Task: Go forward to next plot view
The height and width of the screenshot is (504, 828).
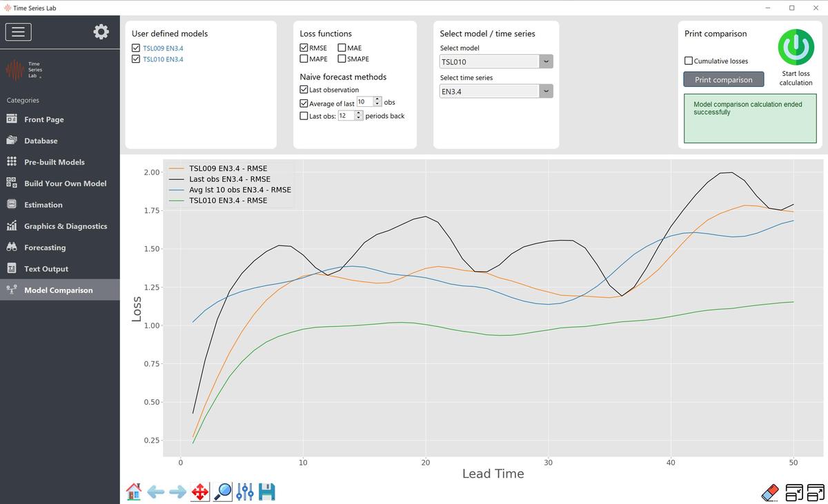Action: click(178, 492)
